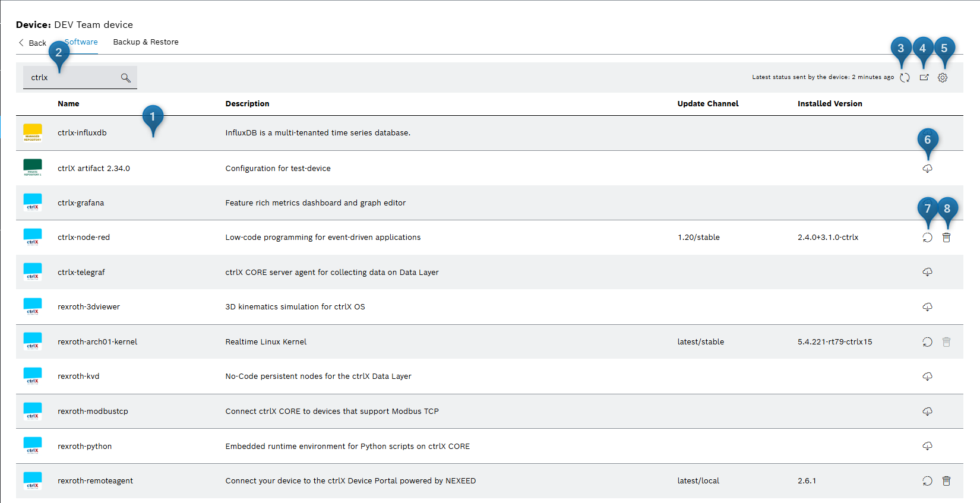980x503 pixels.
Task: Select the rexroth-python app name
Action: pyautogui.click(x=84, y=447)
